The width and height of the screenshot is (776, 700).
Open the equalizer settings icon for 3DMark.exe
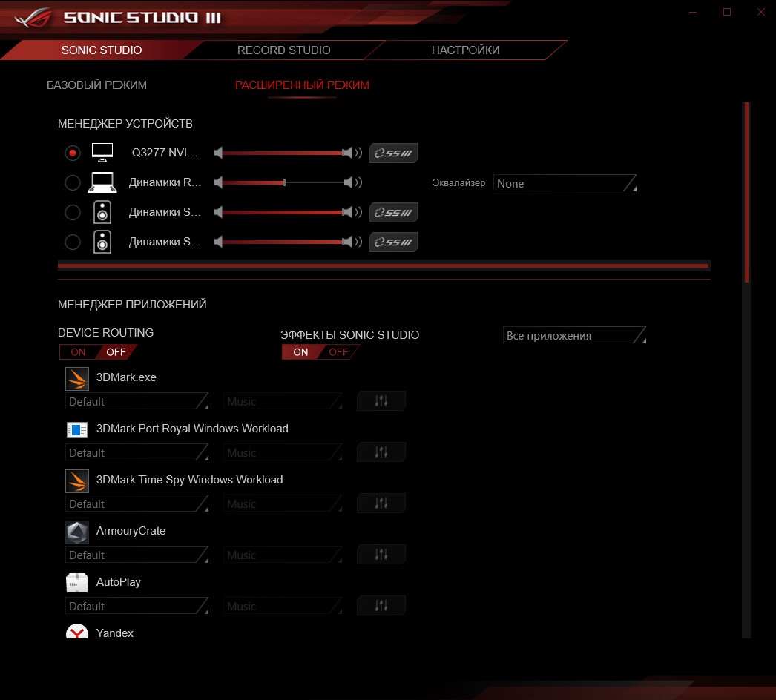click(381, 400)
